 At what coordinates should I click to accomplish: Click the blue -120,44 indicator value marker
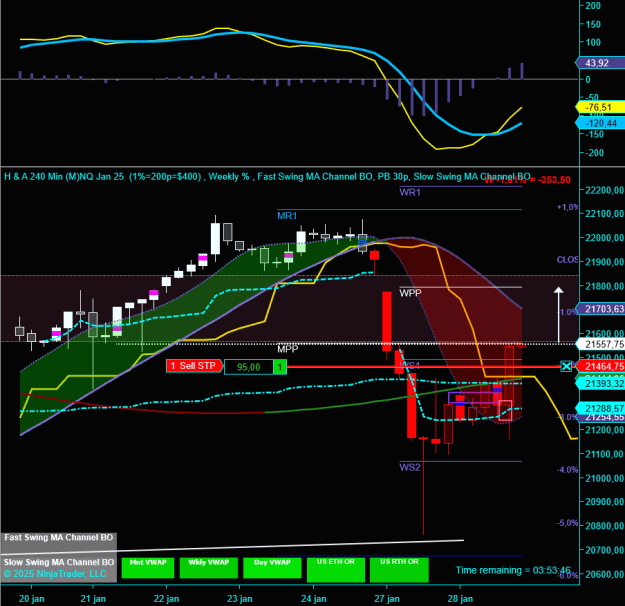[x=600, y=123]
